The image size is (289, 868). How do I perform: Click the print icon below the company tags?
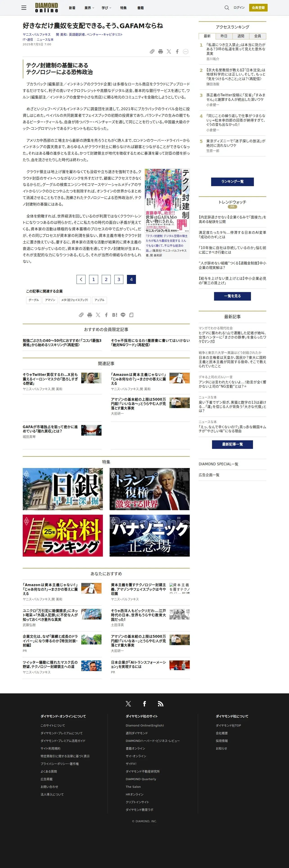tap(90, 315)
